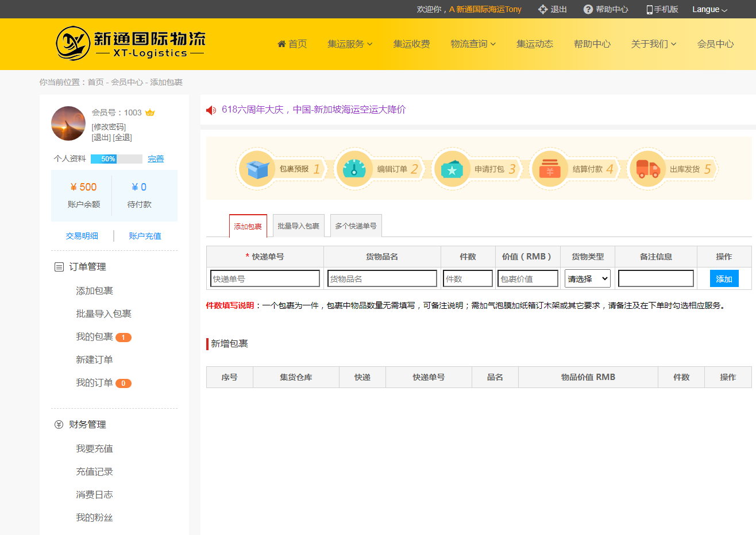Click the 财务管理 yen circle icon

59,425
